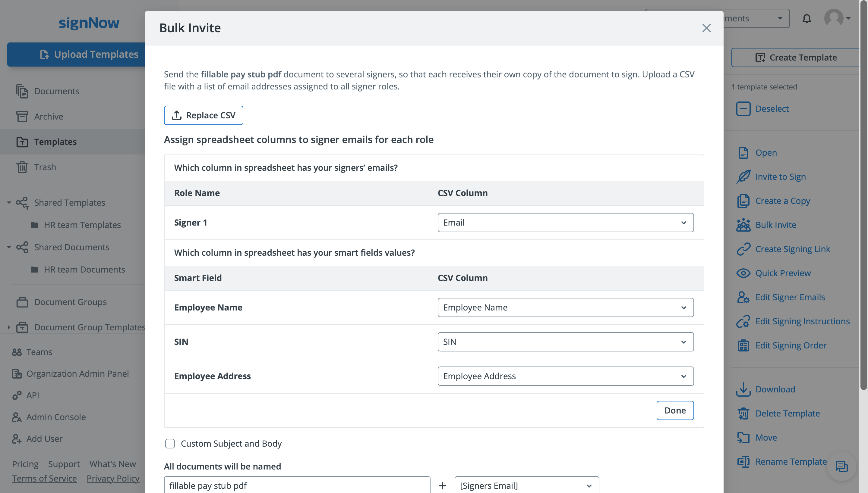
Task: Collapse the Shared Templates section
Action: pos(8,202)
